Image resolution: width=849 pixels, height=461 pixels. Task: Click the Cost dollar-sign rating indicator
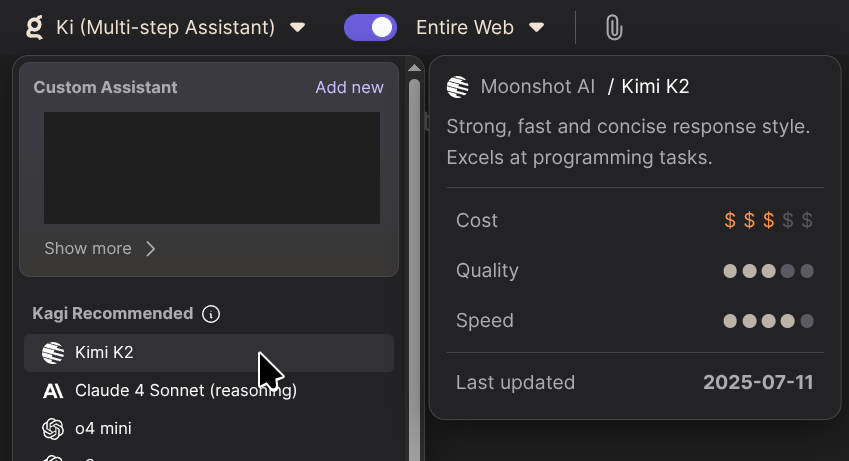click(768, 220)
